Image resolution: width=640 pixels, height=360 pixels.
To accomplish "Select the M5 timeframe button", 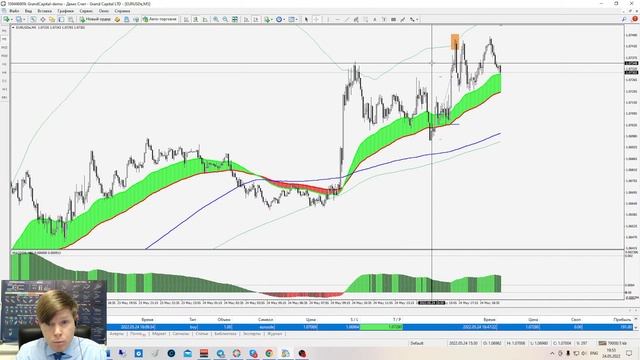I will pyautogui.click(x=4, y=39).
